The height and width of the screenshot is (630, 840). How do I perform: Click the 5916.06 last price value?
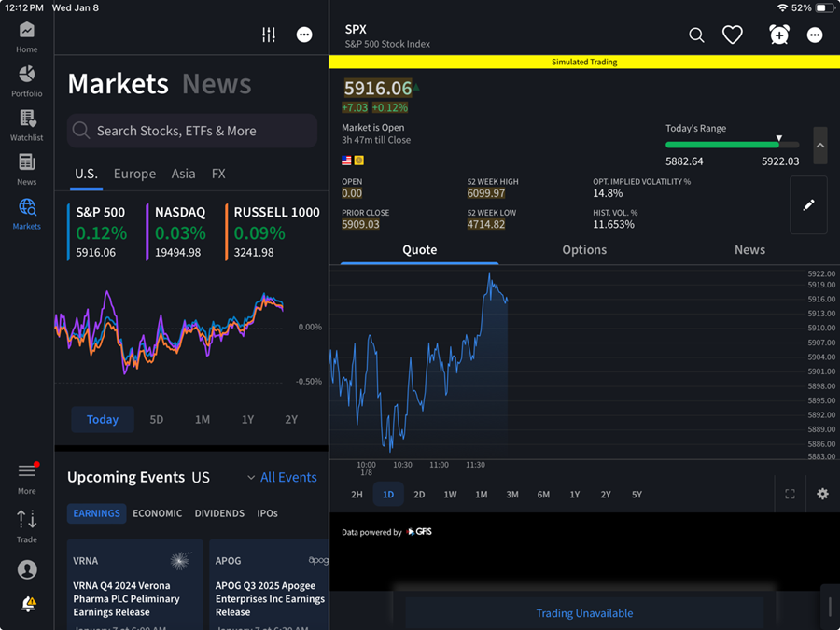pyautogui.click(x=378, y=89)
